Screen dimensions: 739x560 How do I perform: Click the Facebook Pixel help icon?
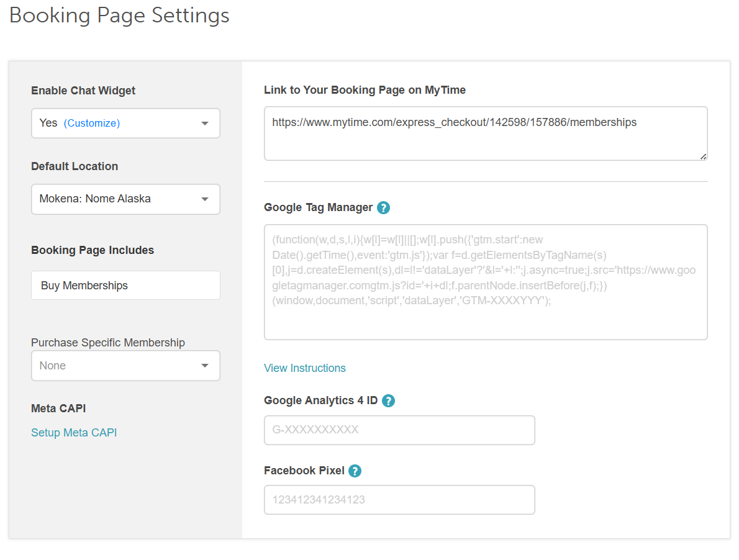click(x=355, y=471)
